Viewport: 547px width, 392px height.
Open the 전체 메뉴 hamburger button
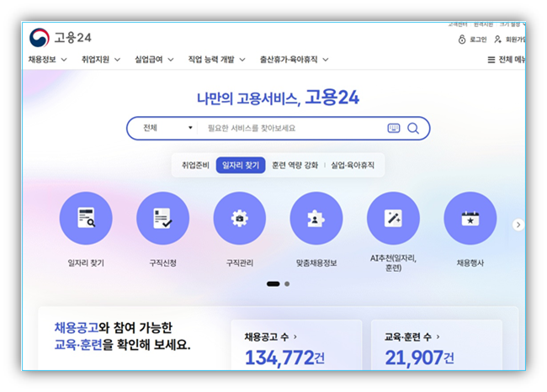[507, 60]
